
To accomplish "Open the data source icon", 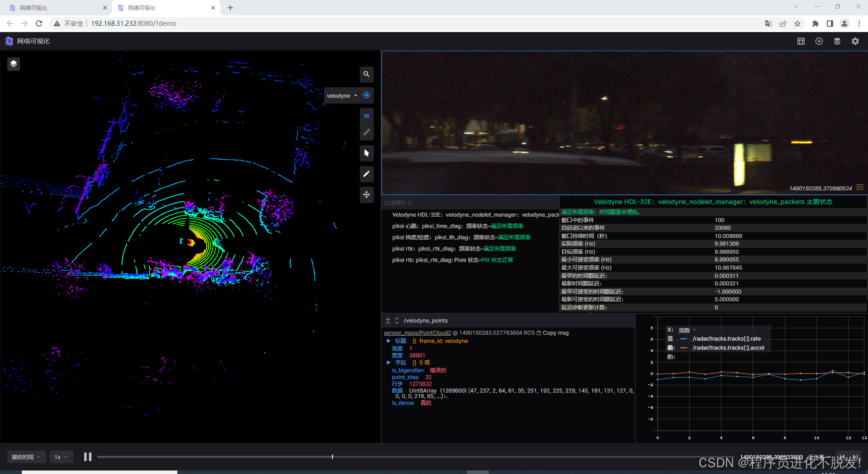I will point(837,41).
